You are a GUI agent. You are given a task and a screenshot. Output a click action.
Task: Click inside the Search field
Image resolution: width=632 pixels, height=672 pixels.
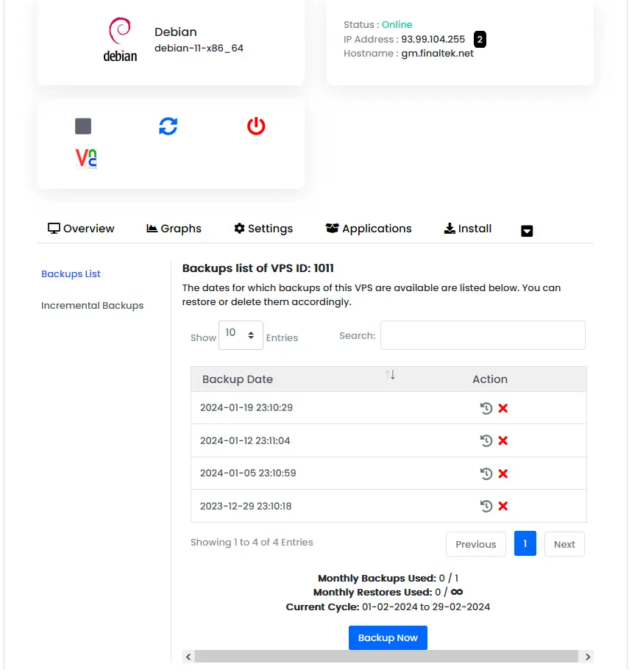point(482,335)
